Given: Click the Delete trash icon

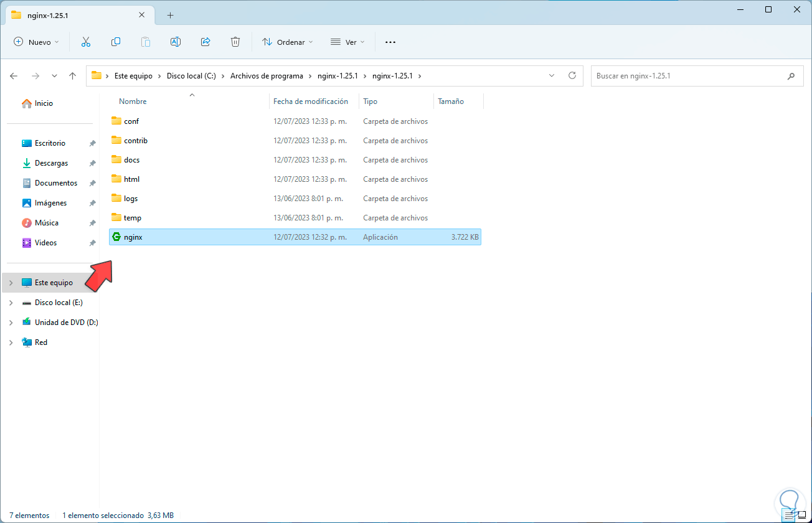Looking at the screenshot, I should (x=235, y=42).
